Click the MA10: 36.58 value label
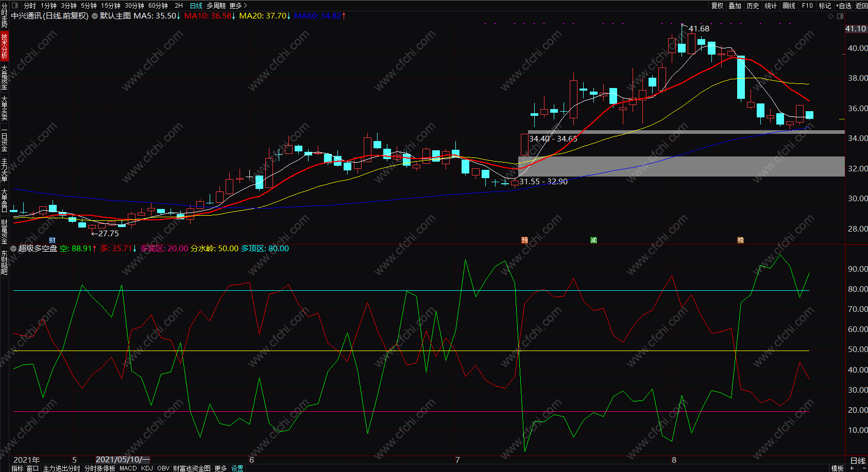Screen dimensions: 868x472 point(210,16)
